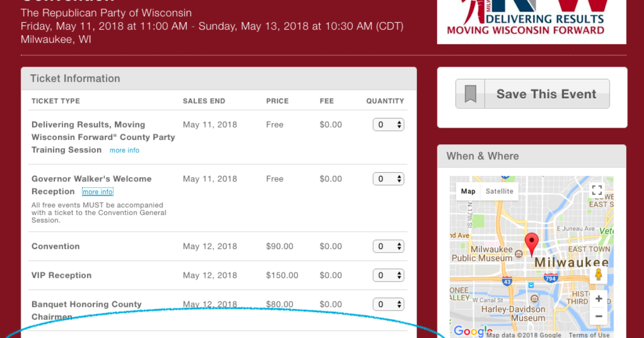Click the Milwaukee Public Museum map marker
This screenshot has width=644, height=338.
(x=519, y=253)
